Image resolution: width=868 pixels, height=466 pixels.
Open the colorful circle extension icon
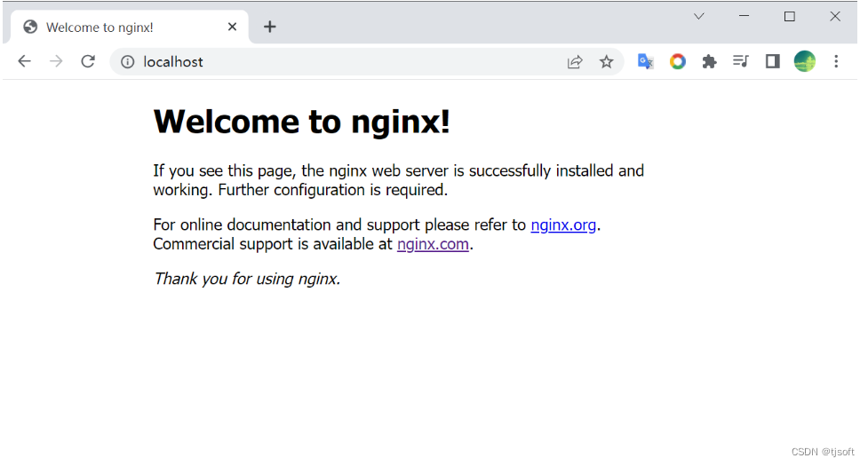pyautogui.click(x=678, y=61)
